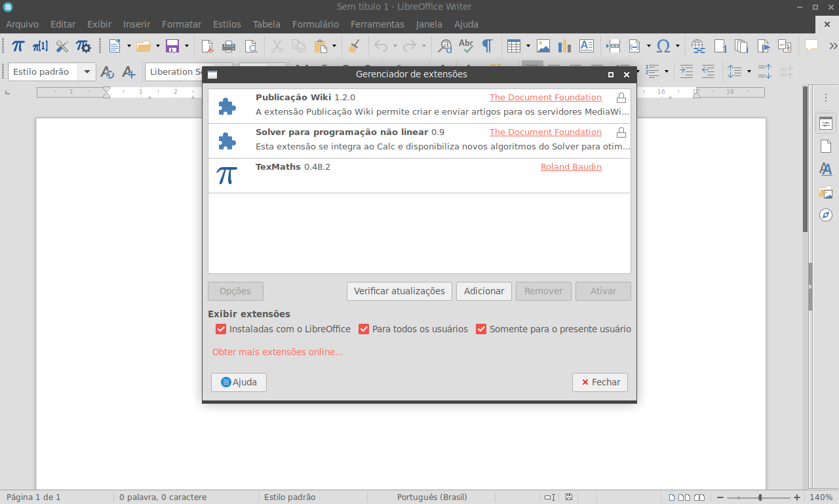Click the Increase Indent icon

pyautogui.click(x=686, y=71)
